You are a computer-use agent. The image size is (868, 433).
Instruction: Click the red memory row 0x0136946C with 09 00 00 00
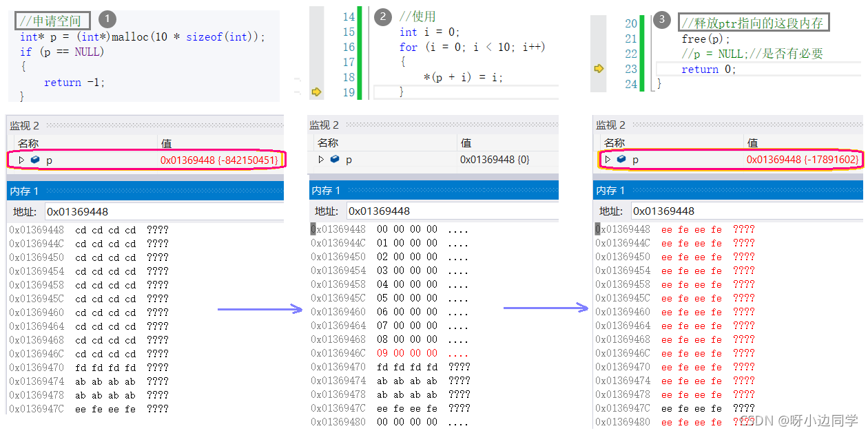[x=390, y=353]
